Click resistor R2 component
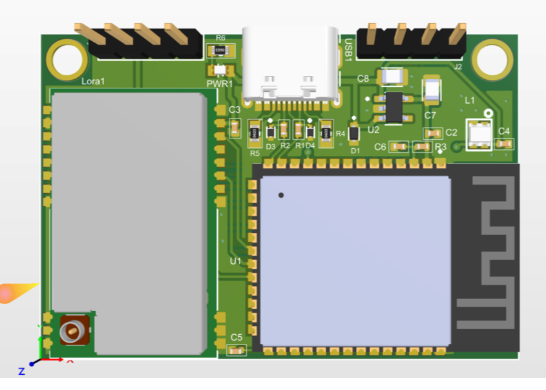546x390 pixels. pos(284,130)
